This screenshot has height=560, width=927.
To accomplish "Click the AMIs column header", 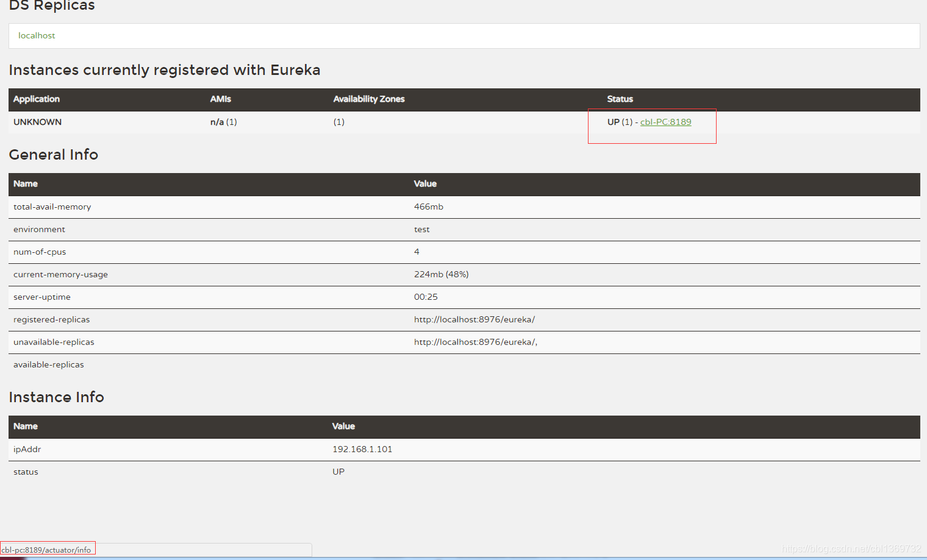I will click(x=220, y=99).
